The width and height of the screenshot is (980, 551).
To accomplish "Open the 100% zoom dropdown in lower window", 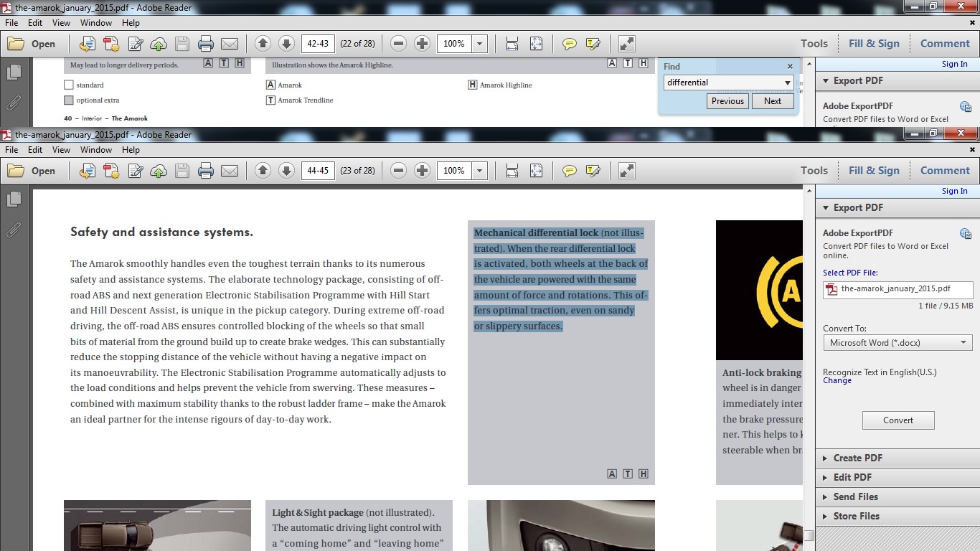I will (x=479, y=171).
